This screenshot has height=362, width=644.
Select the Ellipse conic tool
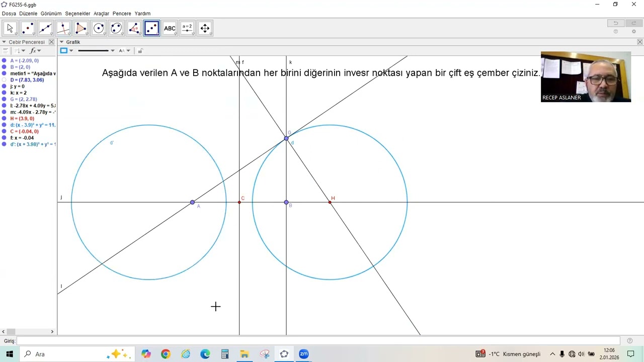116,28
